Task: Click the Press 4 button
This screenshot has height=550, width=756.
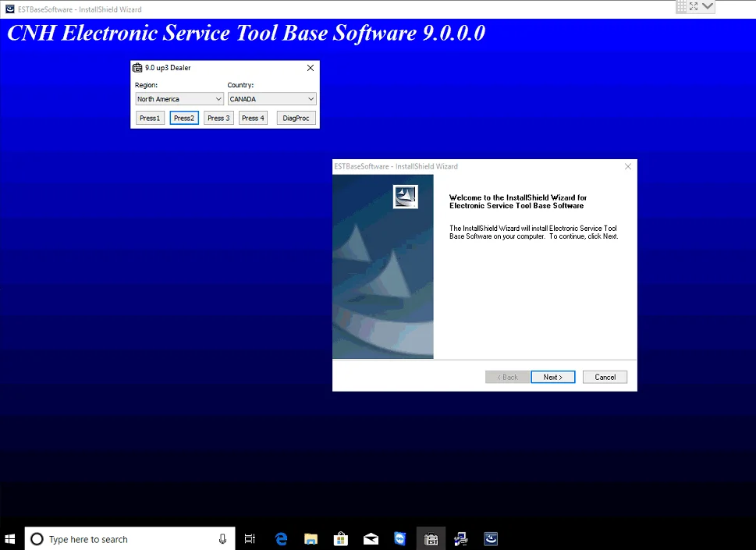Action: click(x=253, y=118)
